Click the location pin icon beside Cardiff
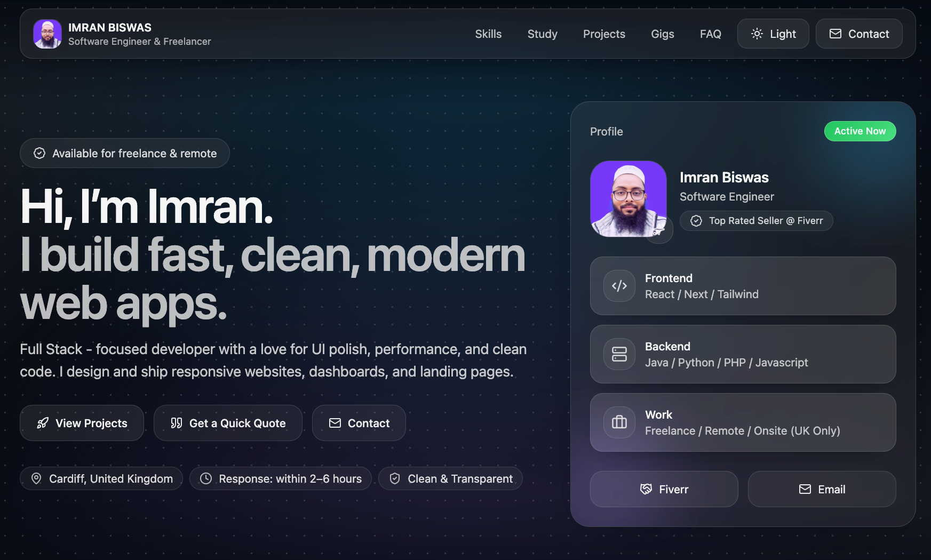 (x=36, y=478)
